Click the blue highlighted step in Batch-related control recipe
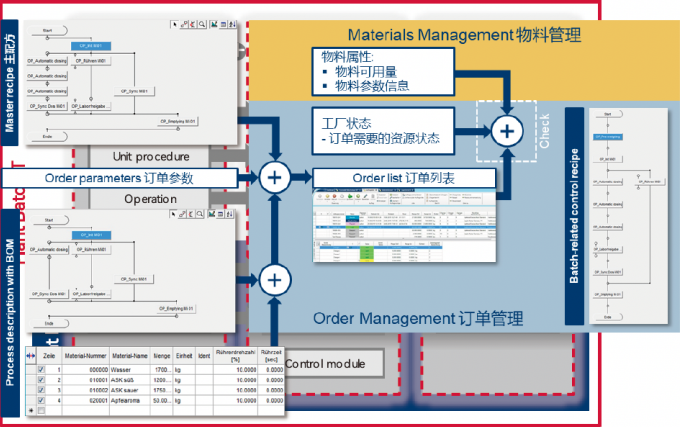680x427 pixels. pyautogui.click(x=608, y=137)
